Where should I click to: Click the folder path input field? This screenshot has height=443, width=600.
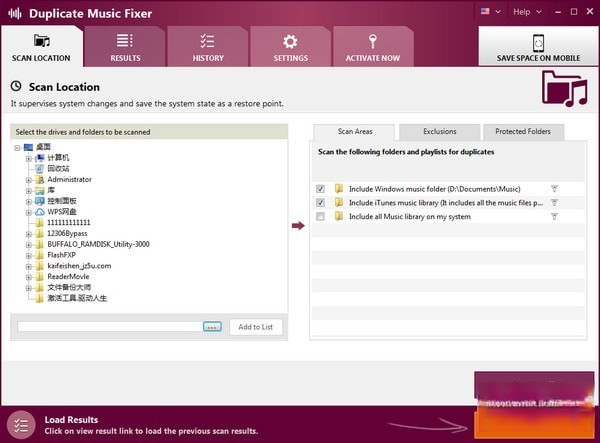point(110,327)
